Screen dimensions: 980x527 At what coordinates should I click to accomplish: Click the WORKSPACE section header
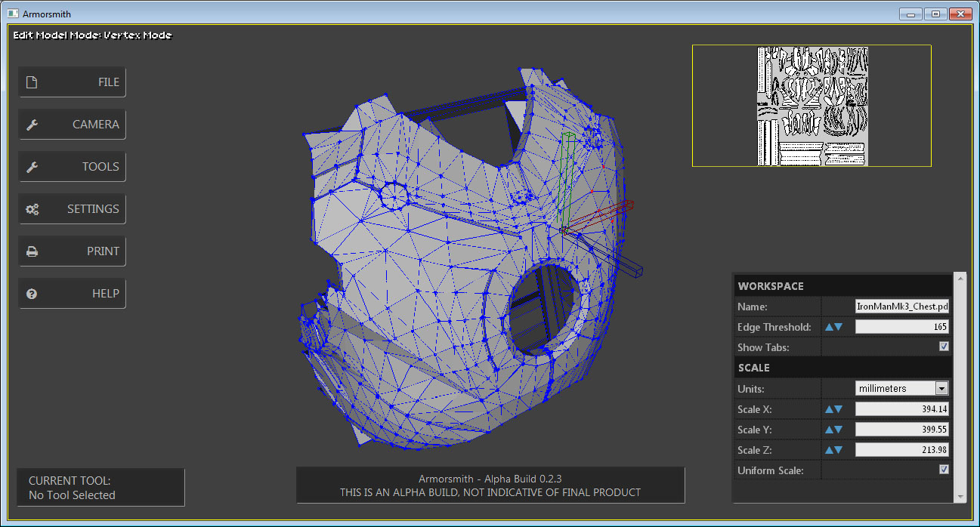point(842,286)
